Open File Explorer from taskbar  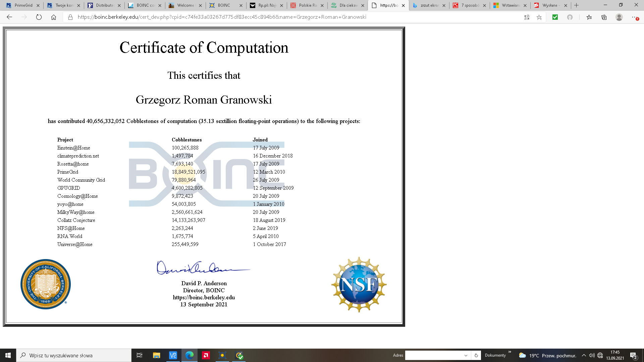tap(156, 355)
